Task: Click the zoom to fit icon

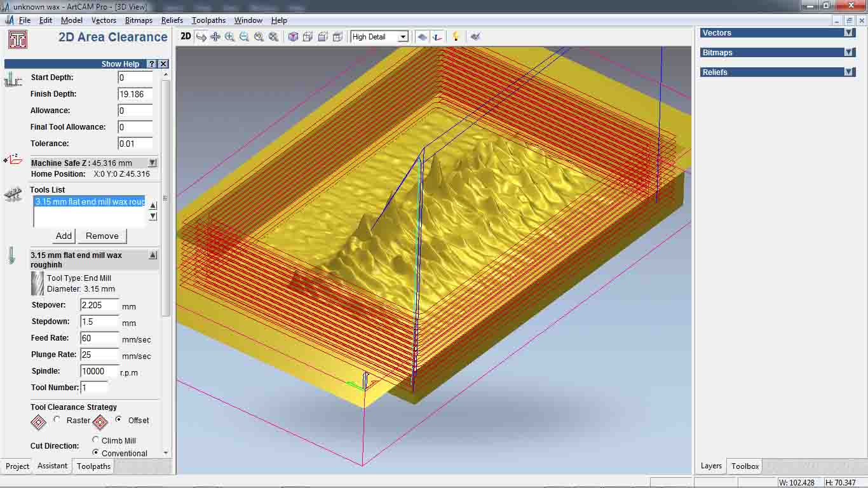Action: [x=273, y=37]
